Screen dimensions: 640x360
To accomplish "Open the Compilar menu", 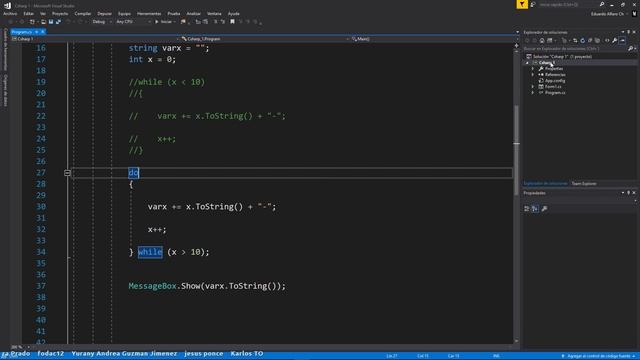I will coord(83,13).
